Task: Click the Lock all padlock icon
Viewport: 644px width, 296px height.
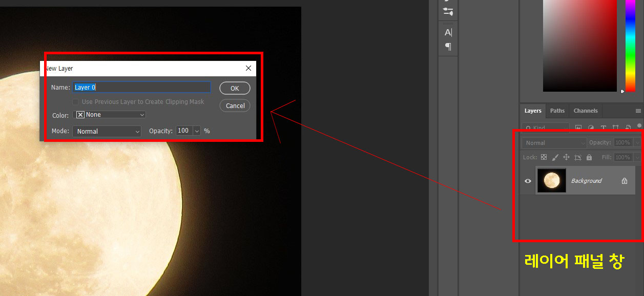Action: tap(589, 157)
